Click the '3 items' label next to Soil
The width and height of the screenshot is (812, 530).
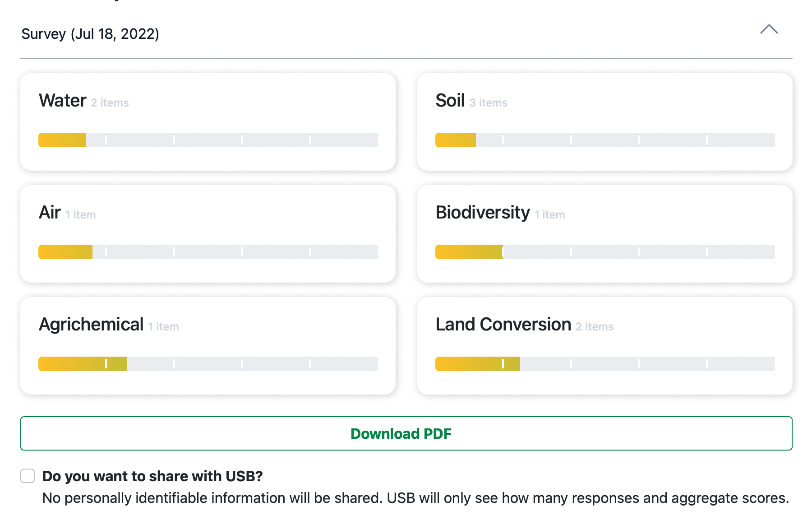pos(488,103)
